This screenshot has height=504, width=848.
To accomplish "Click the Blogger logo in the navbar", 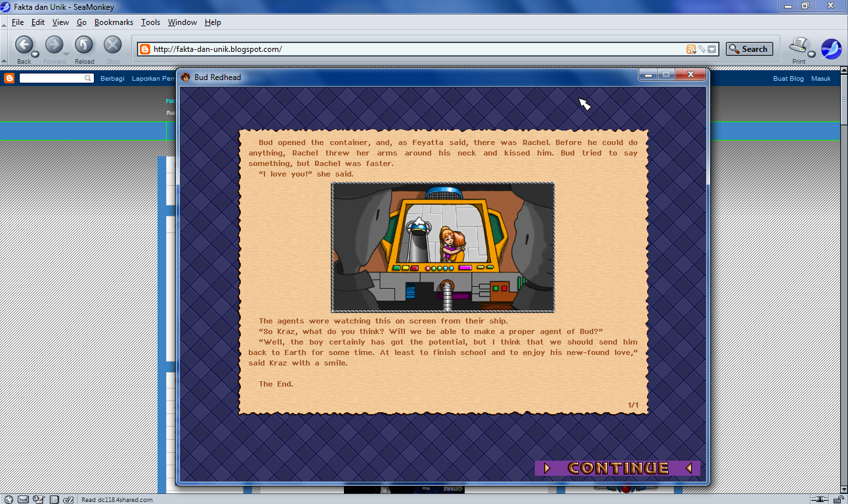I will (x=9, y=78).
